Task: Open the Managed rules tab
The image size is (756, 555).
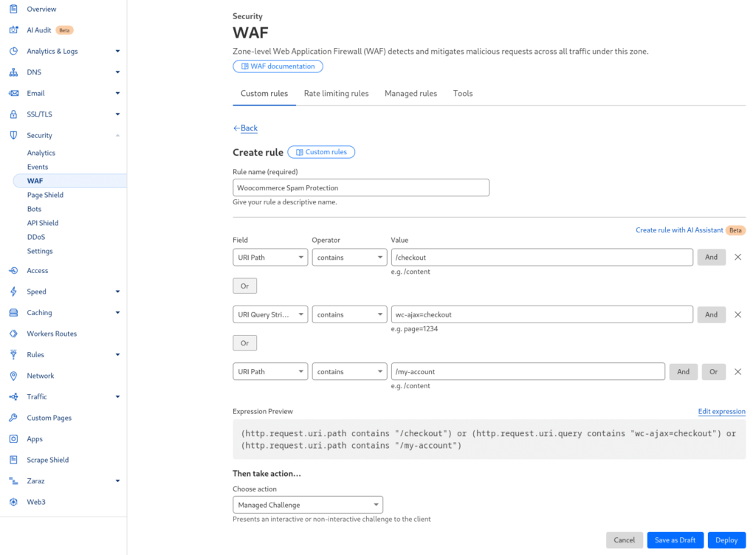Action: [x=410, y=94]
